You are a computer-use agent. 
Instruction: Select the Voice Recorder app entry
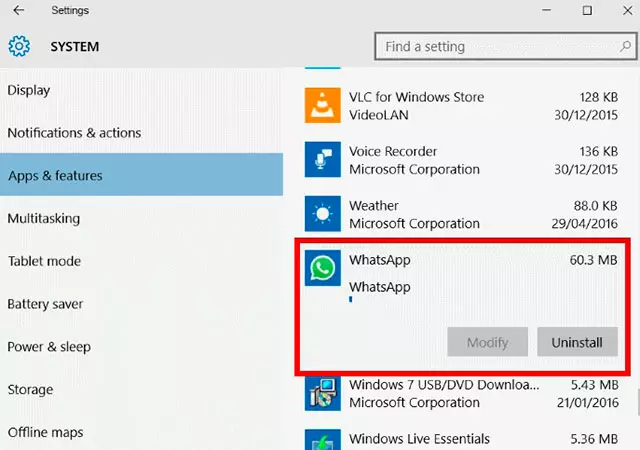[461, 160]
